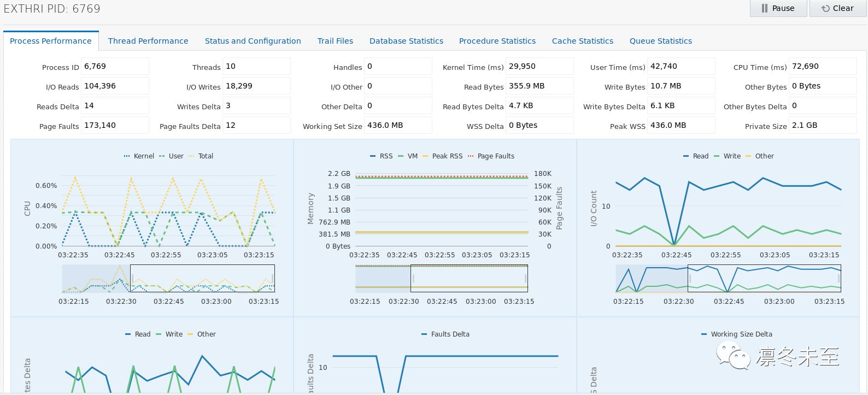
Task: Click the Working Set Size field
Action: pos(398,125)
